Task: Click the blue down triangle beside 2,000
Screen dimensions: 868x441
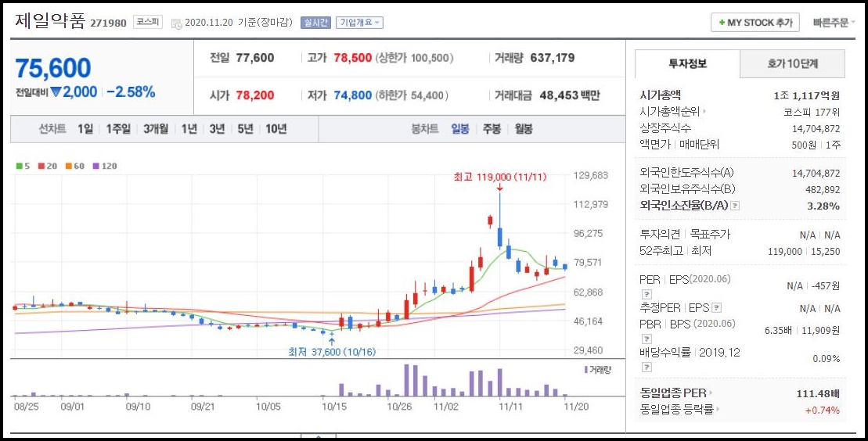Action: (56, 91)
